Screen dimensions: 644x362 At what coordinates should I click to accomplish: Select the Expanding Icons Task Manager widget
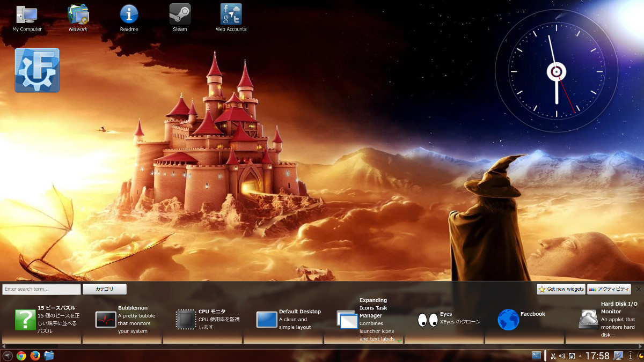pyautogui.click(x=363, y=320)
